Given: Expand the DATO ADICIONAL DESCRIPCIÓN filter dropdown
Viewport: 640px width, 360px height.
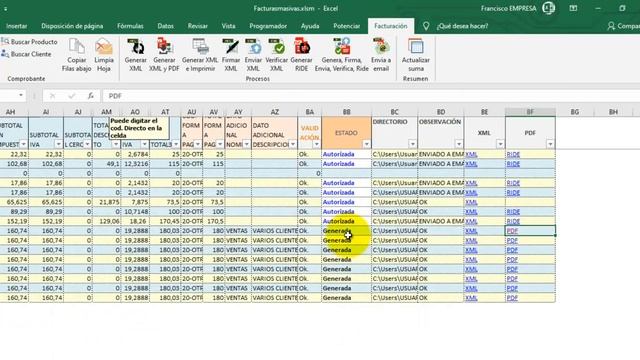Looking at the screenshot, I should click(293, 144).
